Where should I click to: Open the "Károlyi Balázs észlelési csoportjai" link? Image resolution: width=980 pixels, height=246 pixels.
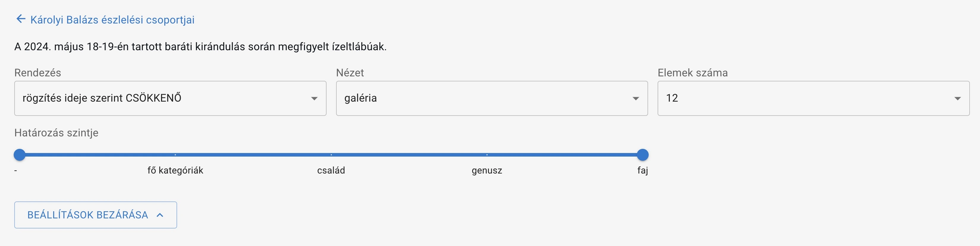(112, 19)
